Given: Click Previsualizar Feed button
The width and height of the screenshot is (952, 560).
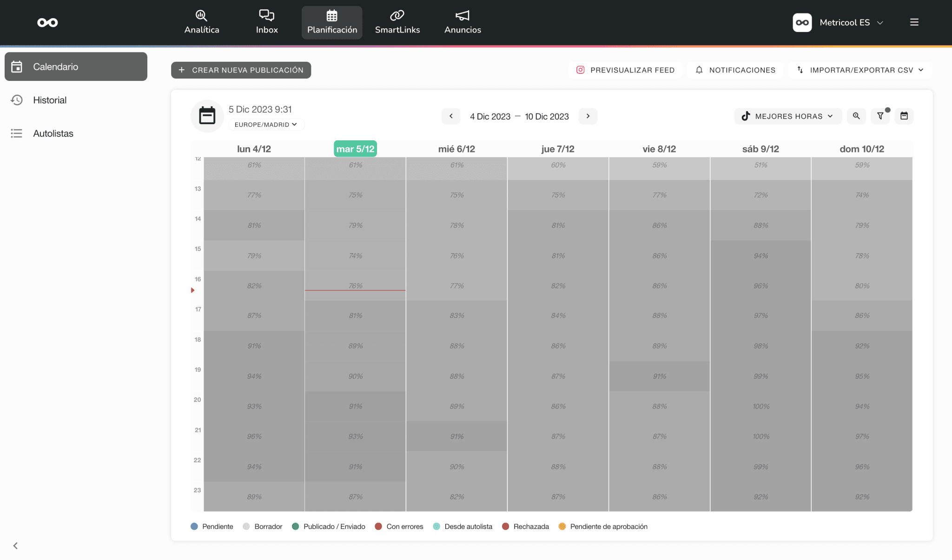Looking at the screenshot, I should click(626, 70).
